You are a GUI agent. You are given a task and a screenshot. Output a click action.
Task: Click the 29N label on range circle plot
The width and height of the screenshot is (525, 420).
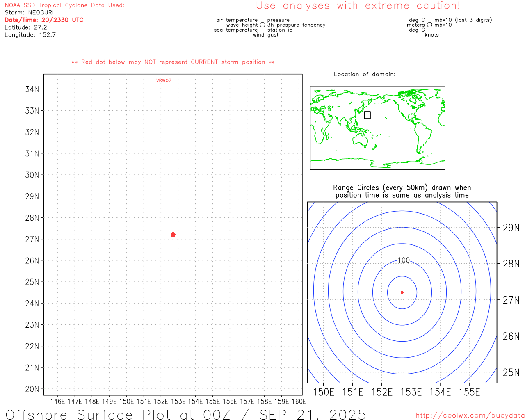tap(511, 228)
